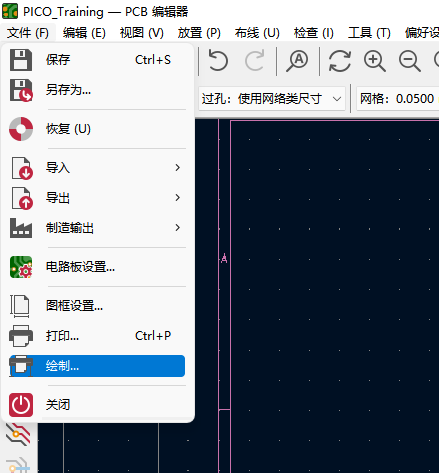This screenshot has width=439, height=473.
Task: Open the 编辑 (E) menu
Action: click(x=84, y=33)
